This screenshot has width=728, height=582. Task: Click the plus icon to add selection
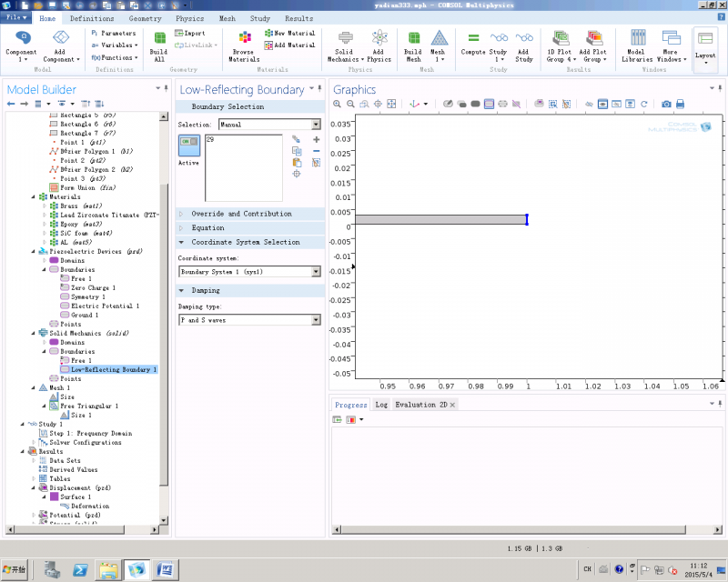point(316,139)
